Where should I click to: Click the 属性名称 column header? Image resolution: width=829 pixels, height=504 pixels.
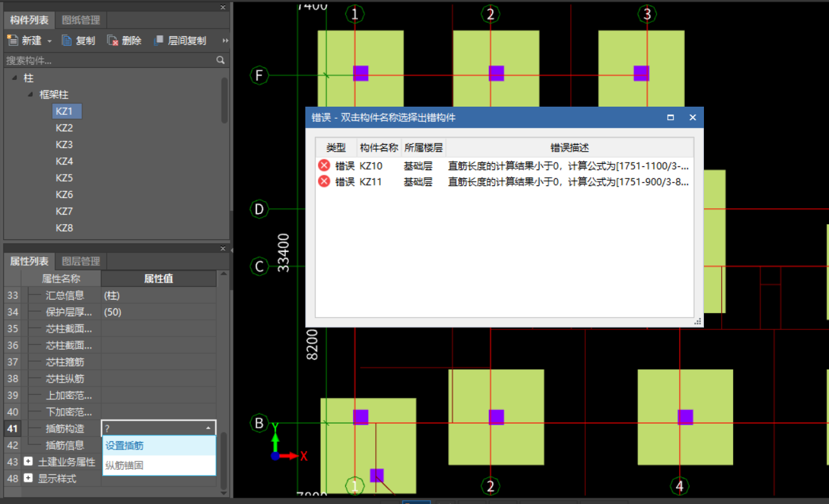tap(61, 278)
